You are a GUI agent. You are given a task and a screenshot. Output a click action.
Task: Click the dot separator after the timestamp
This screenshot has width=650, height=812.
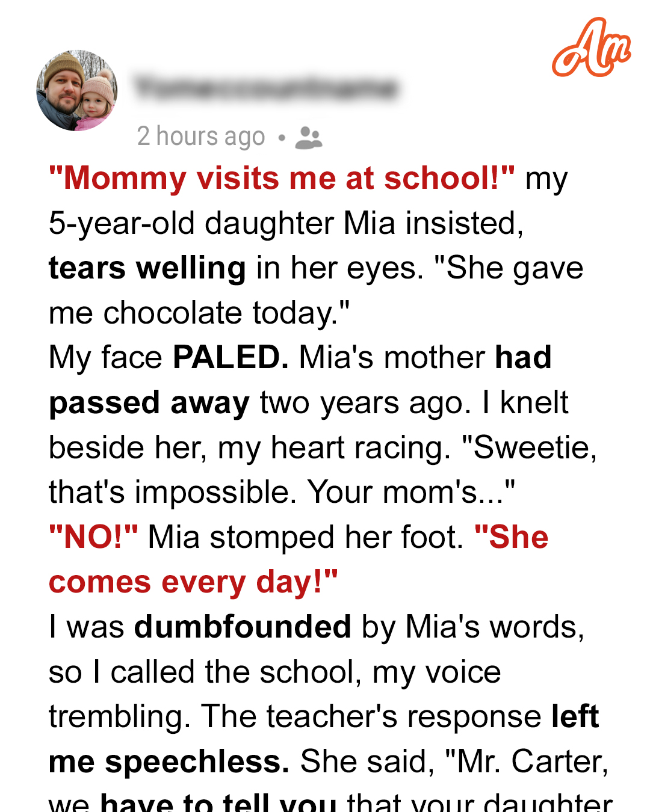(281, 138)
